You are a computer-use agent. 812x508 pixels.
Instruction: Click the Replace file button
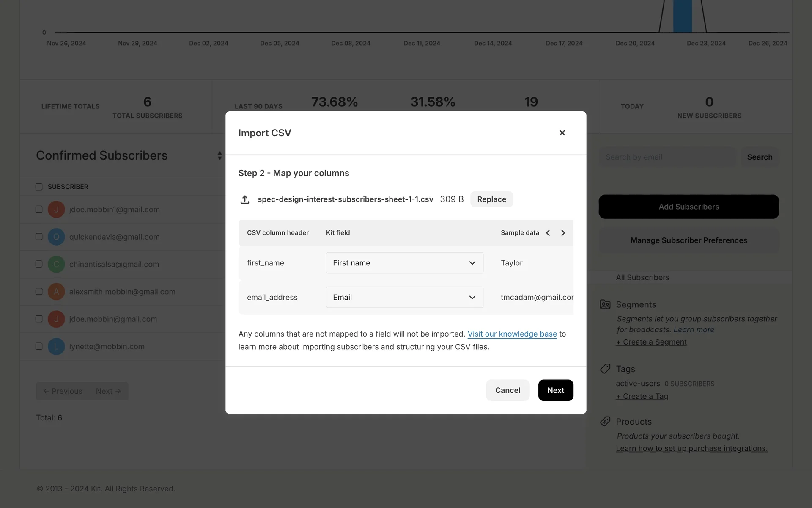(x=491, y=199)
